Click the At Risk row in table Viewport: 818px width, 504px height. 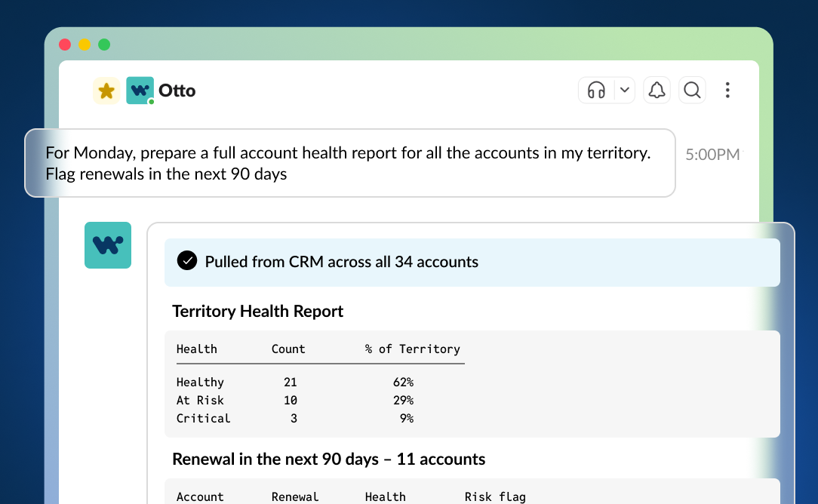point(295,400)
